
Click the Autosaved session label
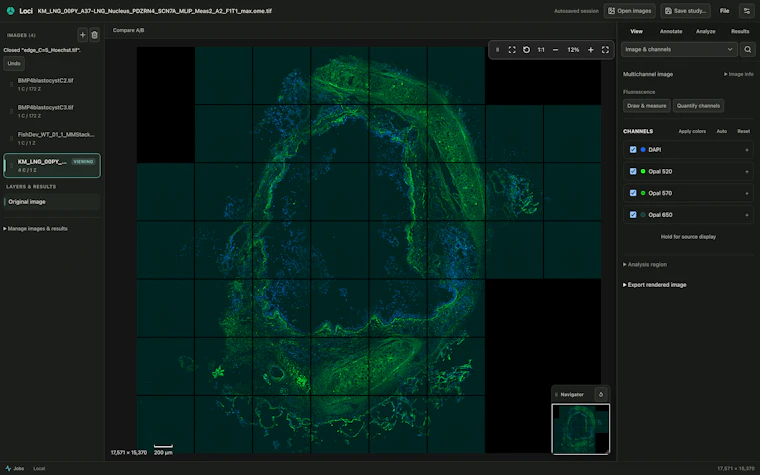[x=576, y=11]
